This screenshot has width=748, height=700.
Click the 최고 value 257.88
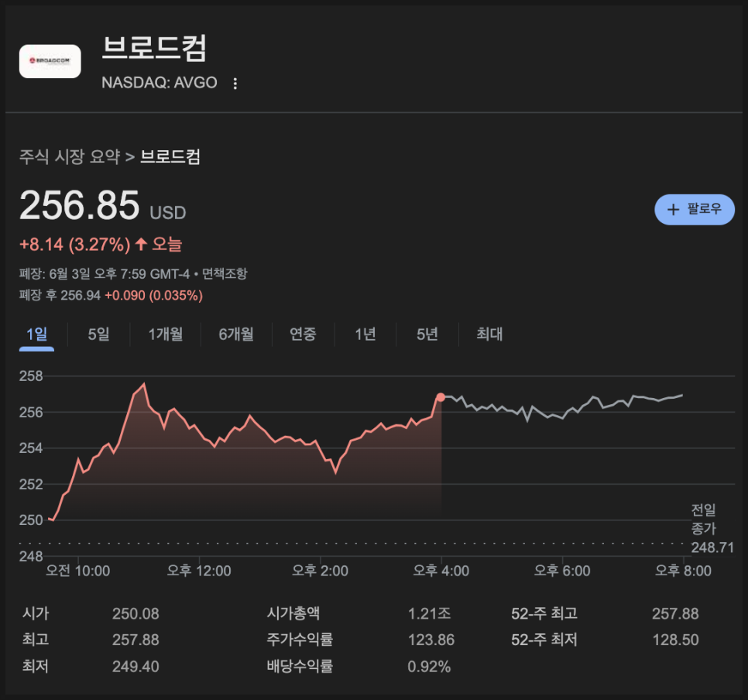click(136, 640)
